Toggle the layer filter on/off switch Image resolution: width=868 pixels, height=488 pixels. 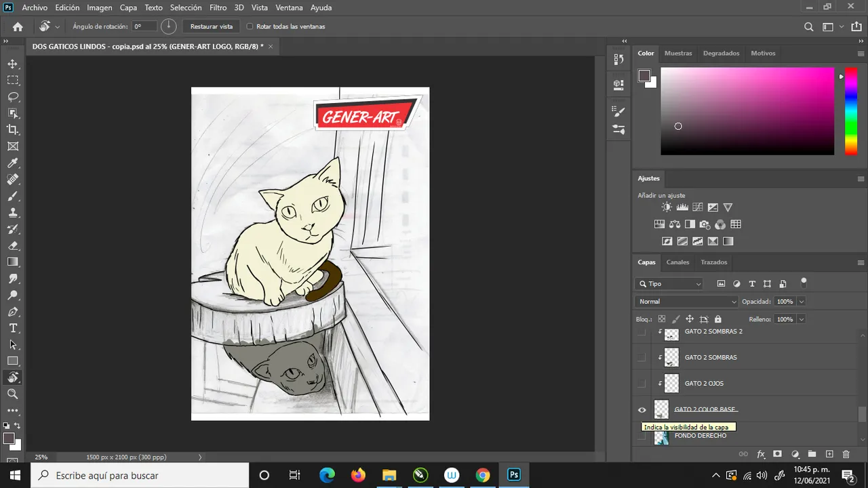pyautogui.click(x=804, y=282)
